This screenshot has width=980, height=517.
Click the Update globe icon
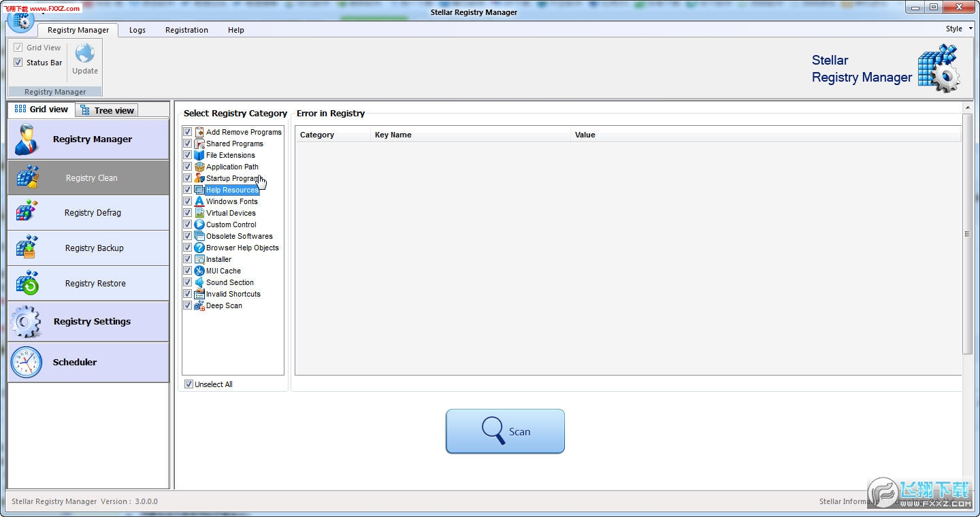point(85,53)
